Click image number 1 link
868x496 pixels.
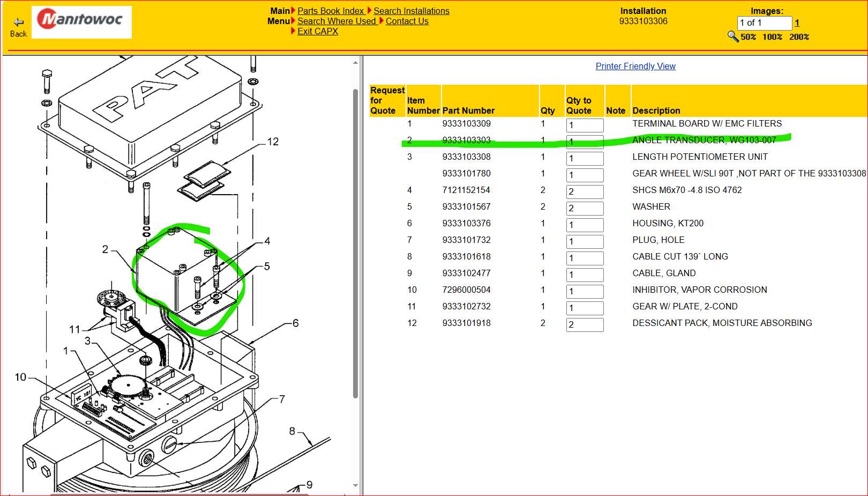click(x=797, y=23)
